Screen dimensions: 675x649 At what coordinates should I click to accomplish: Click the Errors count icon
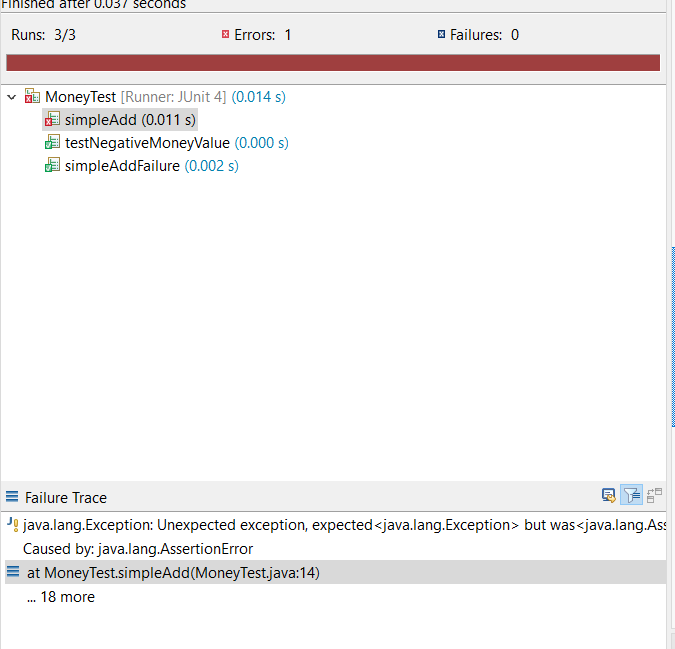225,34
